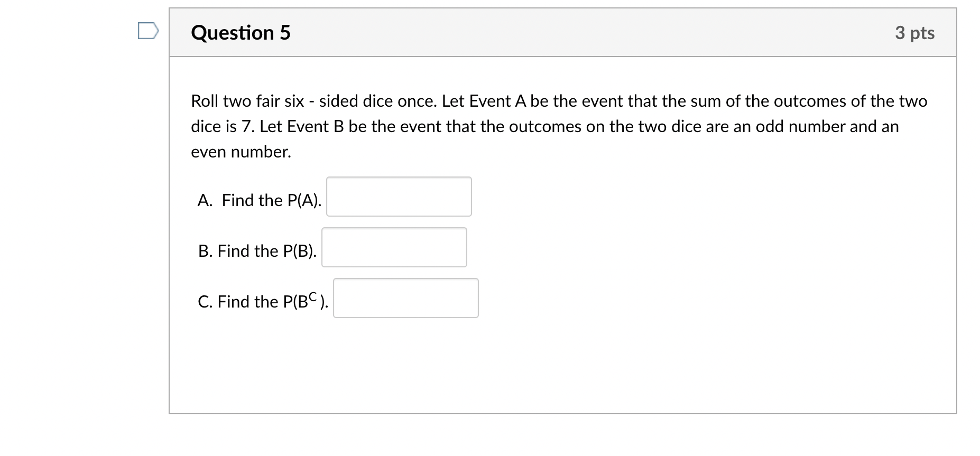Click the text "even number." on the last line

pos(241,152)
